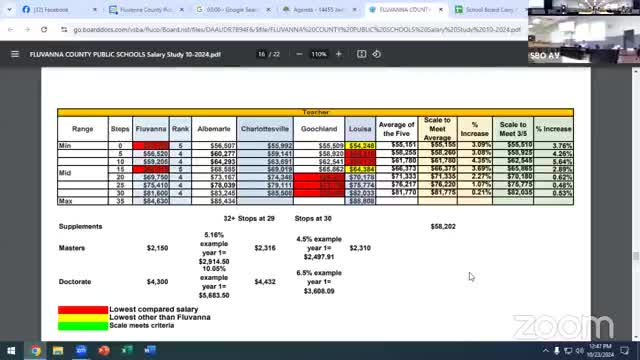Close the Google Search tab
This screenshot has height=360, width=640.
click(x=268, y=9)
